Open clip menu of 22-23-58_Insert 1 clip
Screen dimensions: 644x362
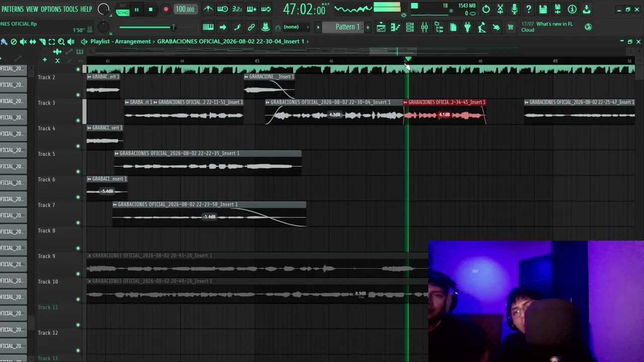pyautogui.click(x=115, y=205)
